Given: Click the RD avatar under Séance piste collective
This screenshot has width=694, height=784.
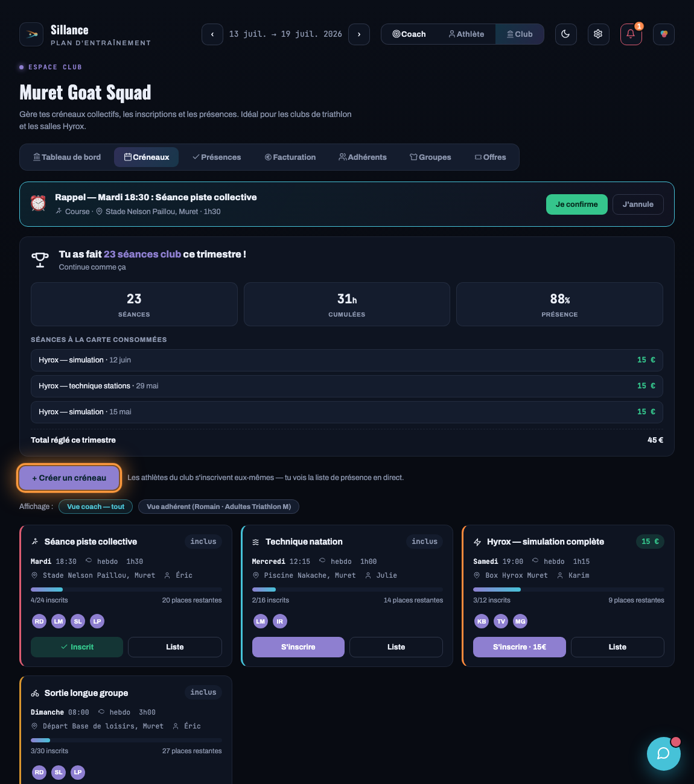Looking at the screenshot, I should click(39, 621).
